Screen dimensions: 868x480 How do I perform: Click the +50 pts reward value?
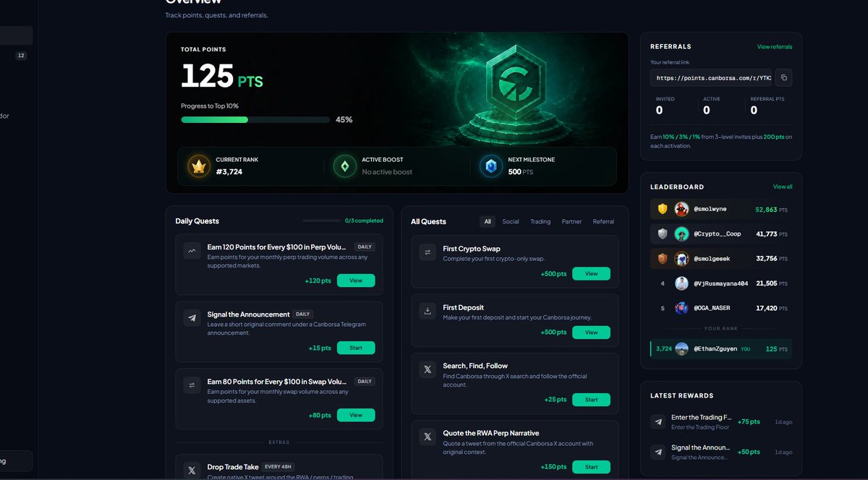[x=749, y=452]
